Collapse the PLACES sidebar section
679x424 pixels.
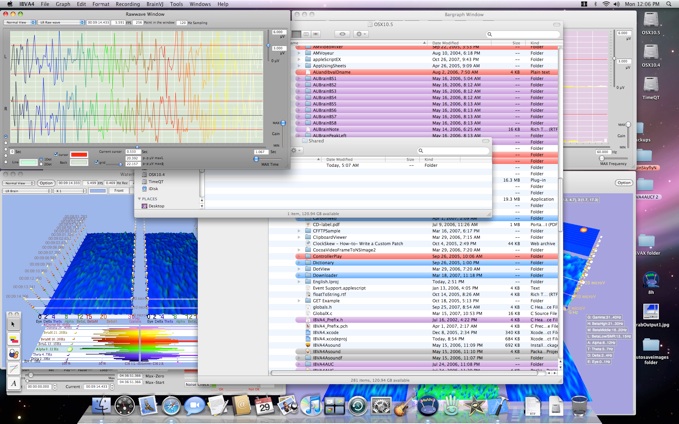pos(140,199)
